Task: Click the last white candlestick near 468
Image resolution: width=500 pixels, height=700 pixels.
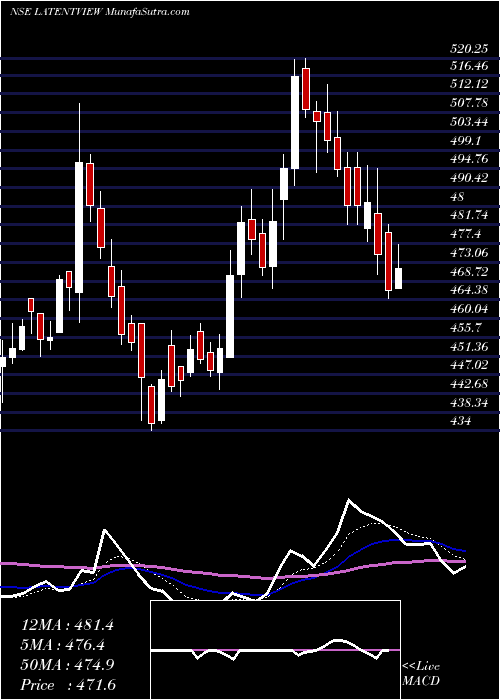Action: tap(398, 279)
